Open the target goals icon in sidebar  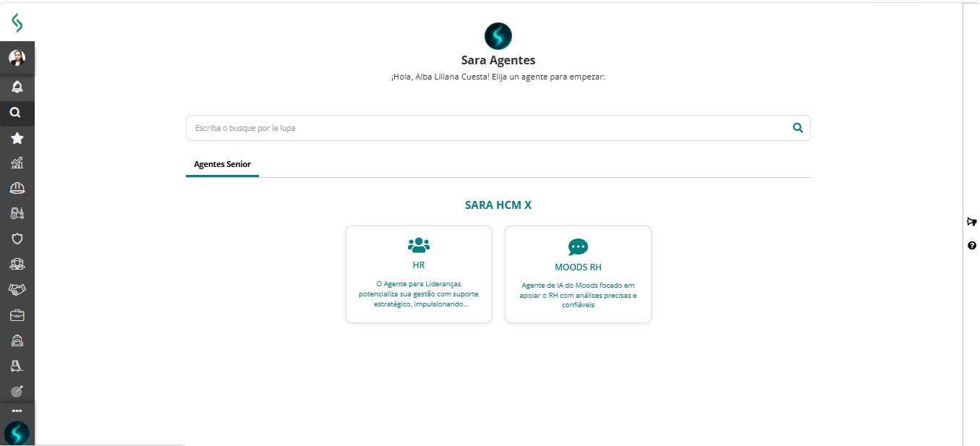[x=17, y=391]
